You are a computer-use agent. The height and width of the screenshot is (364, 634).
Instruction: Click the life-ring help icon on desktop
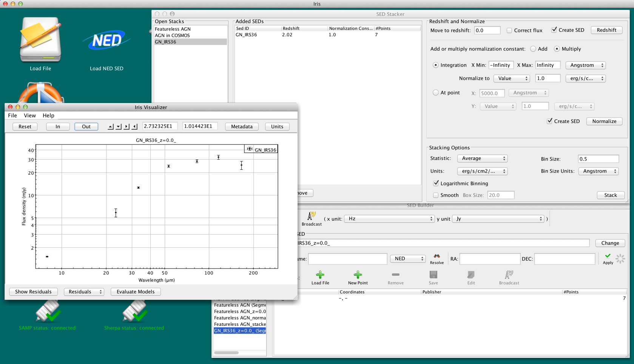tap(40, 93)
